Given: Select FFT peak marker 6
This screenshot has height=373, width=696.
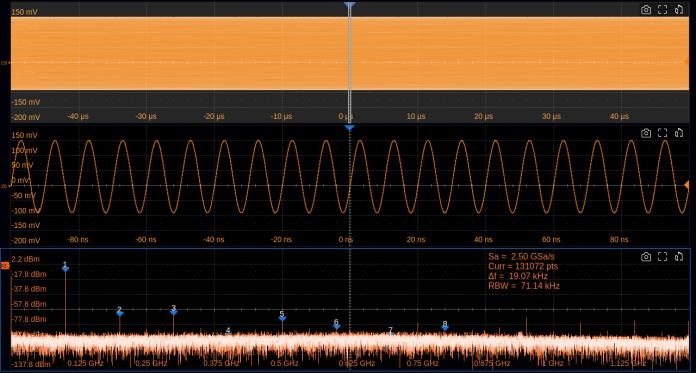Looking at the screenshot, I should (x=336, y=326).
